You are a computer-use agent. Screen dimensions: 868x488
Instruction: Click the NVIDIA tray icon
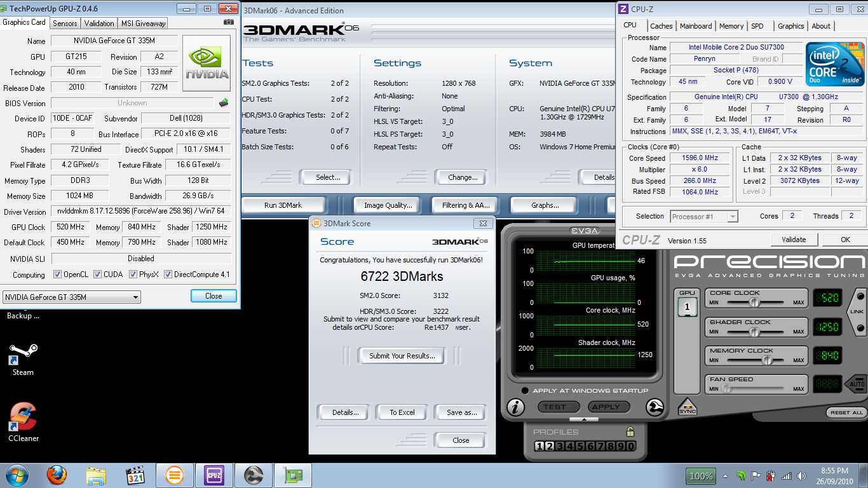tap(741, 475)
